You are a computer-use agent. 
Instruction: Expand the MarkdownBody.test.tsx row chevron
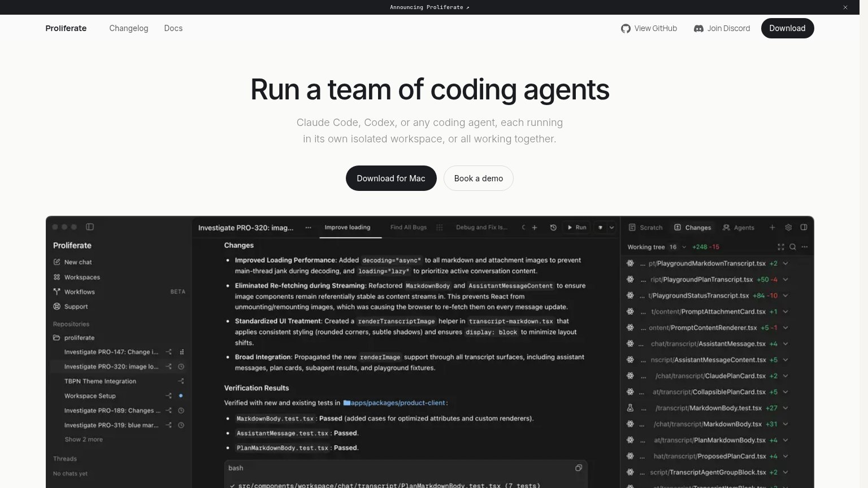click(785, 408)
